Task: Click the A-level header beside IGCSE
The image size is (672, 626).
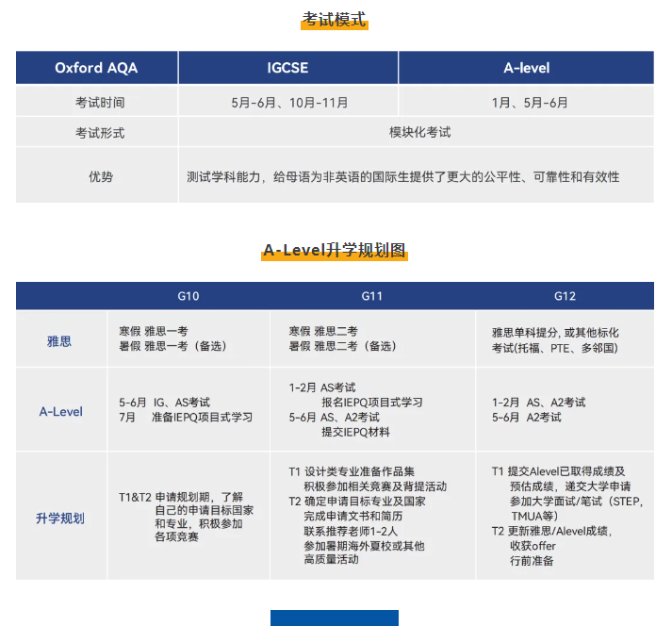Action: [x=526, y=68]
